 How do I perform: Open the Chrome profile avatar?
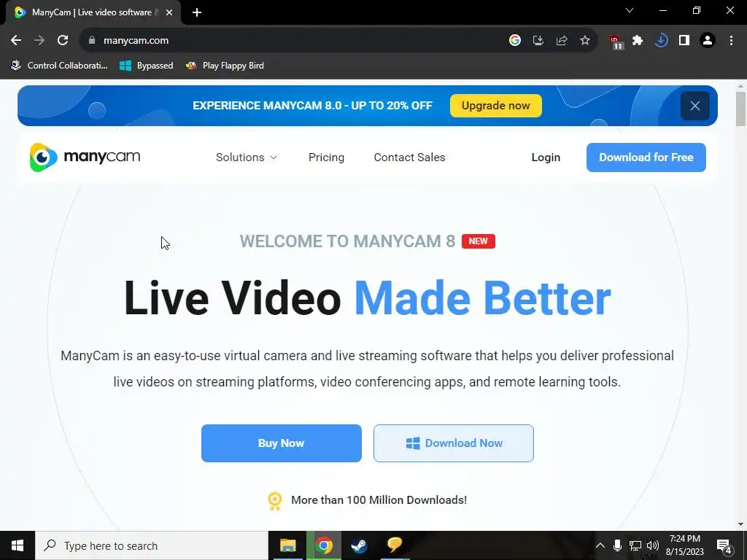[708, 41]
